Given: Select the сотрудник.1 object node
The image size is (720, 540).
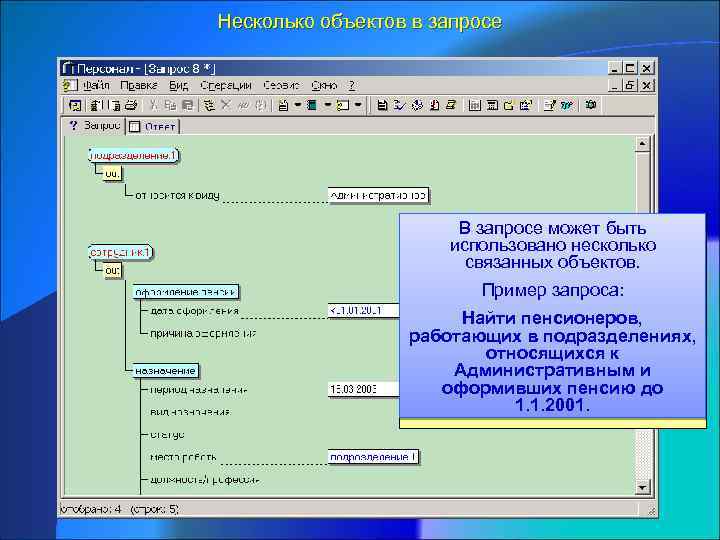Looking at the screenshot, I should 120,253.
